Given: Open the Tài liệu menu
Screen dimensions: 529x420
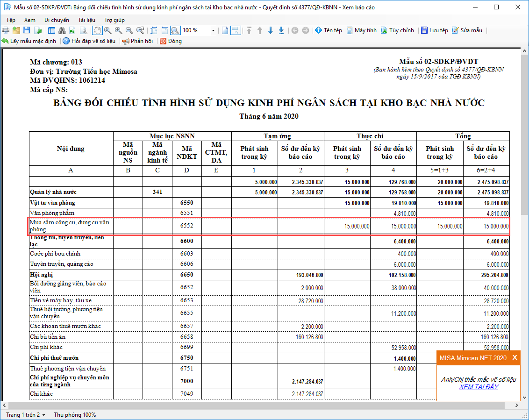Looking at the screenshot, I should [87, 20].
